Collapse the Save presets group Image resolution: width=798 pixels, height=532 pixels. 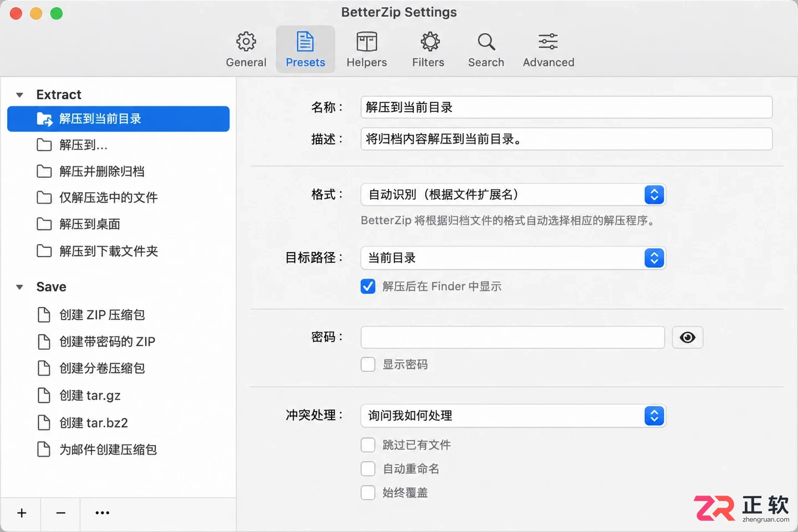(19, 287)
